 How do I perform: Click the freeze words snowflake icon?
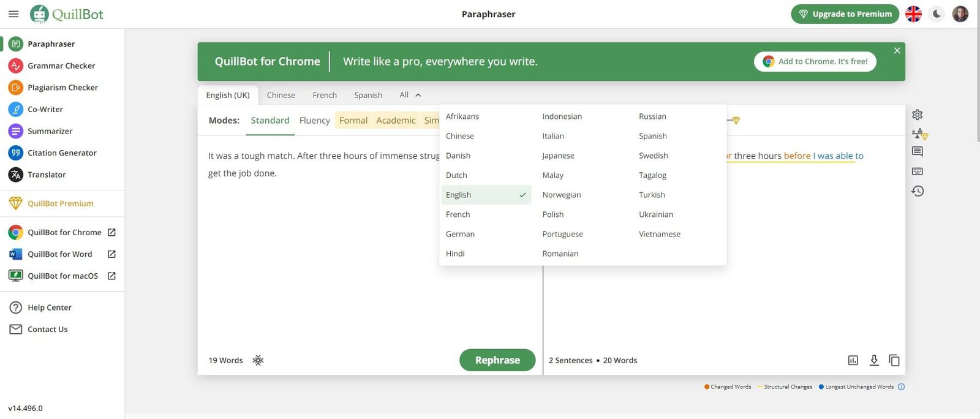coord(258,360)
